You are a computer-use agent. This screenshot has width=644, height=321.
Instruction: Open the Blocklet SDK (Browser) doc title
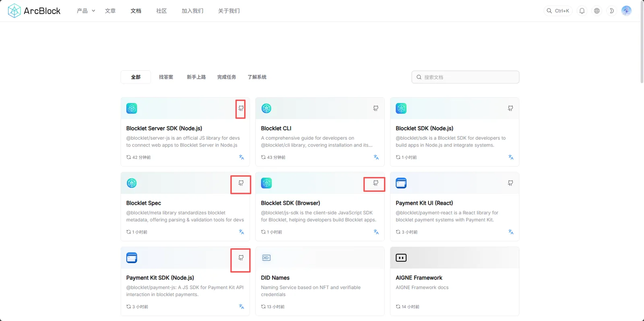coord(291,203)
